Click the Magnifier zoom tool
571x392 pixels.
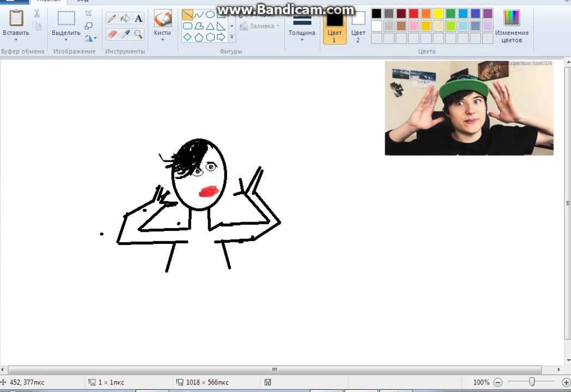point(138,34)
